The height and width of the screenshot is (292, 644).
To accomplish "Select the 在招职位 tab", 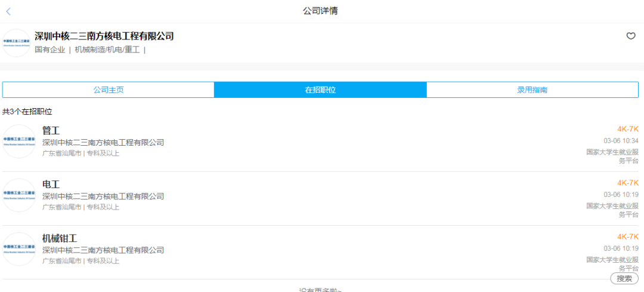I will [320, 90].
